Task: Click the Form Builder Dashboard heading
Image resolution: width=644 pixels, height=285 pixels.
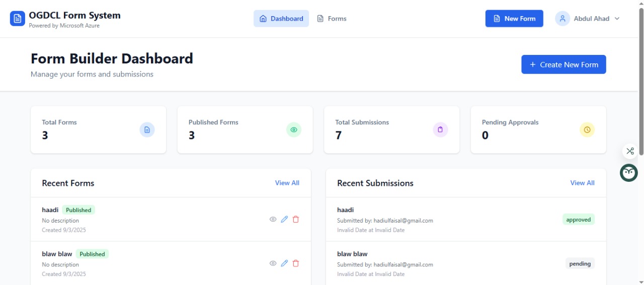Action: [112, 58]
